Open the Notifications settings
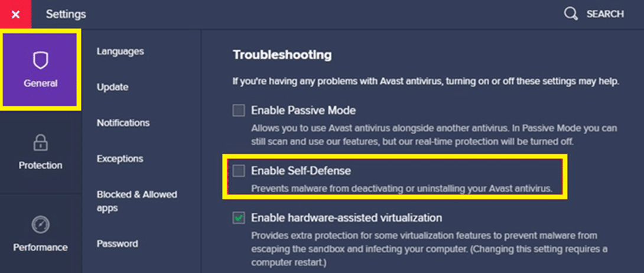Screen dimensions: 644x273 coord(123,123)
